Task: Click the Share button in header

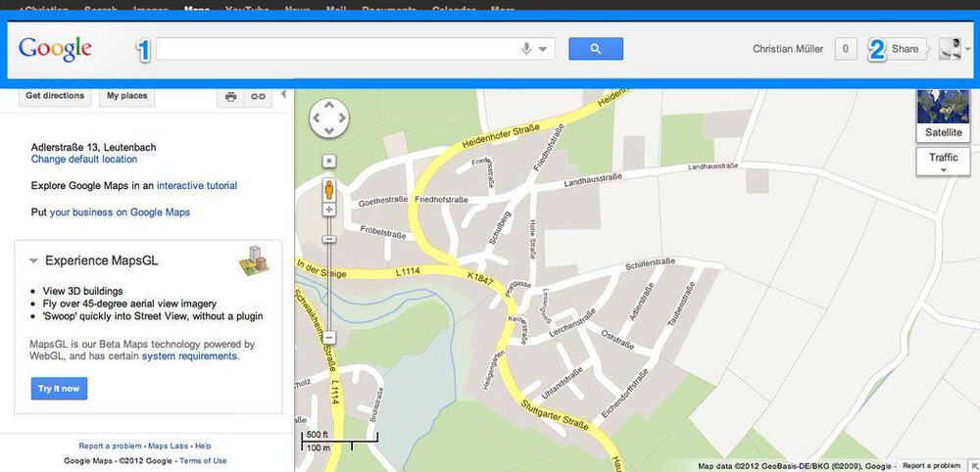Action: pos(905,49)
